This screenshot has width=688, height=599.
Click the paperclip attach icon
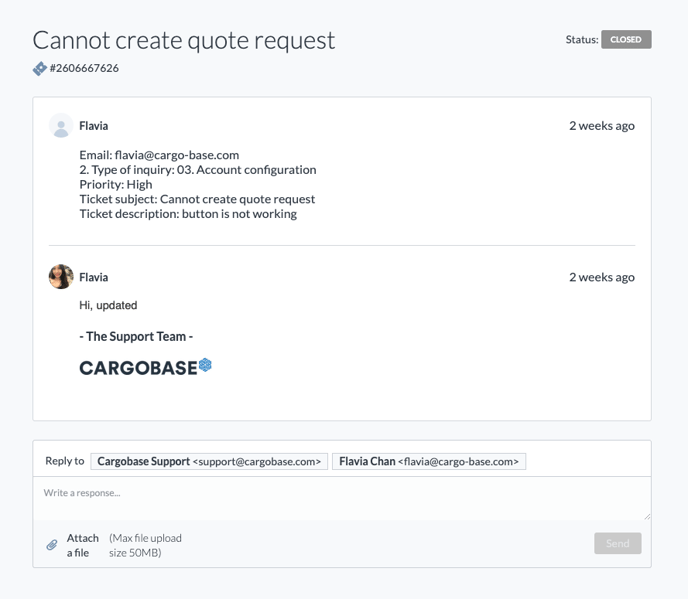click(52, 545)
